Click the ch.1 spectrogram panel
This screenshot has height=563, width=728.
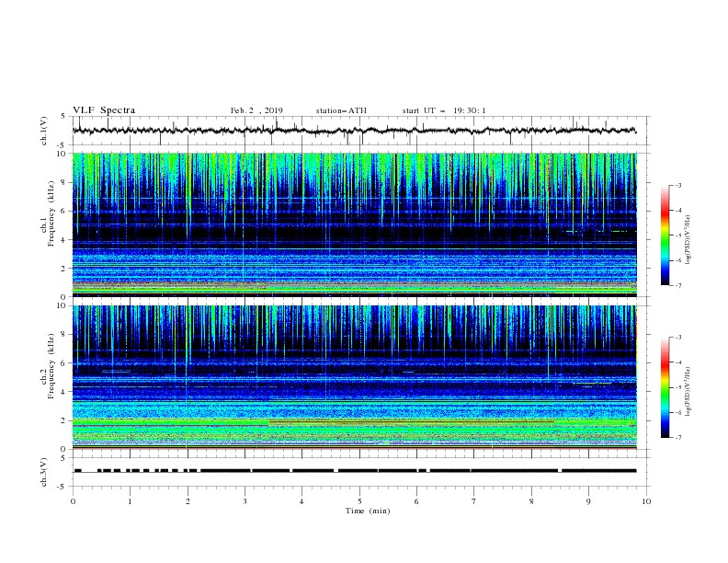pyautogui.click(x=355, y=224)
